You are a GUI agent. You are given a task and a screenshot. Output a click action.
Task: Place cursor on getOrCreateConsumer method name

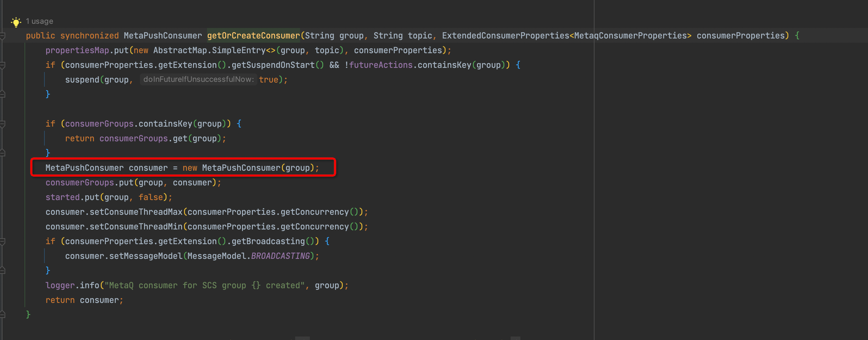(x=253, y=36)
